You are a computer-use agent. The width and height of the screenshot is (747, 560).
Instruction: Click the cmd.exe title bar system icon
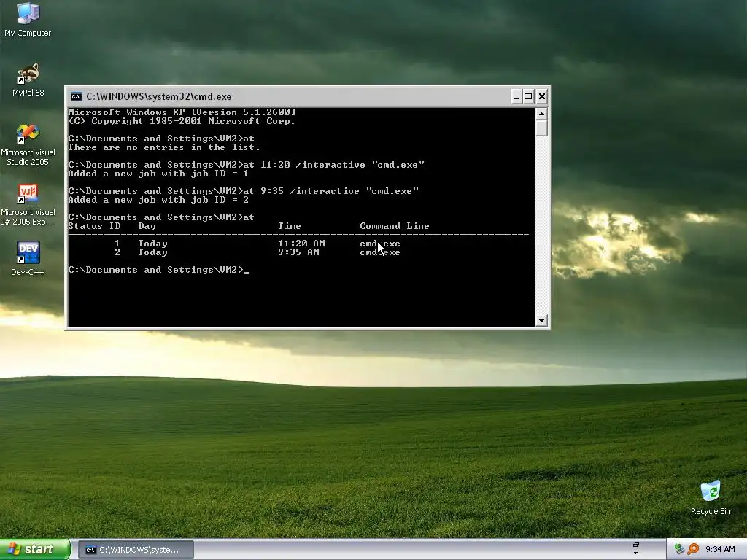coord(76,97)
